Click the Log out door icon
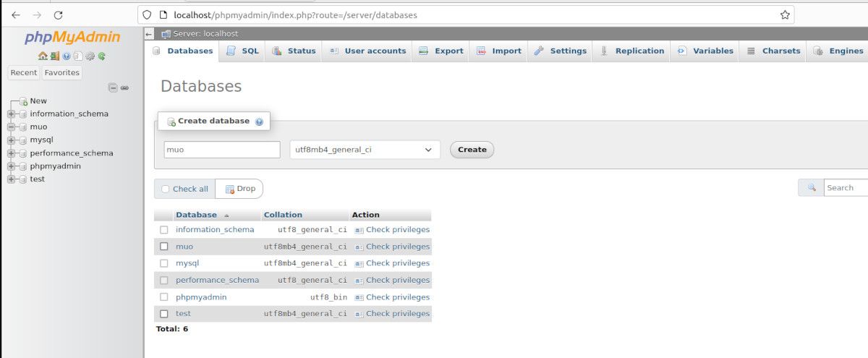Screen dimensions: 868x358 tap(54, 56)
